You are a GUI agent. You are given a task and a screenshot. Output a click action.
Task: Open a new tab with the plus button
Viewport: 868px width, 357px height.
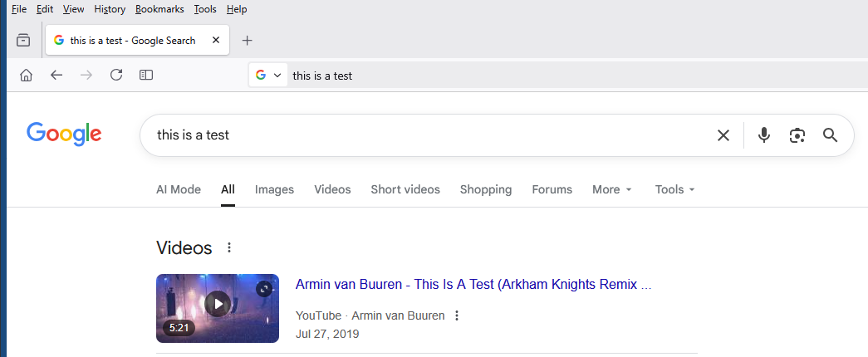(247, 41)
